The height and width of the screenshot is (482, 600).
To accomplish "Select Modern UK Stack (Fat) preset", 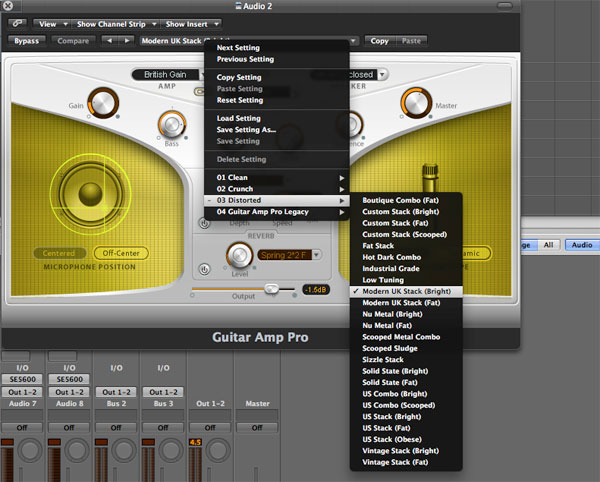I will click(406, 303).
